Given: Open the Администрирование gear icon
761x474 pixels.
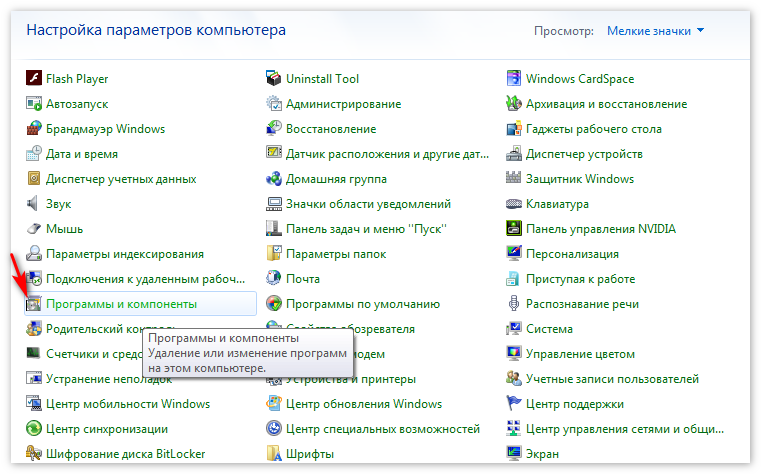Looking at the screenshot, I should pos(274,103).
